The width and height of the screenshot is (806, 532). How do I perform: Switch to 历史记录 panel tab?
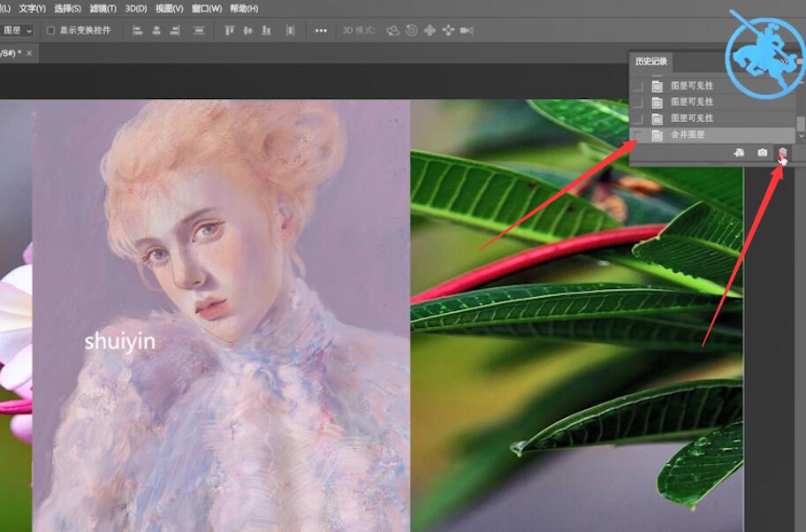650,62
